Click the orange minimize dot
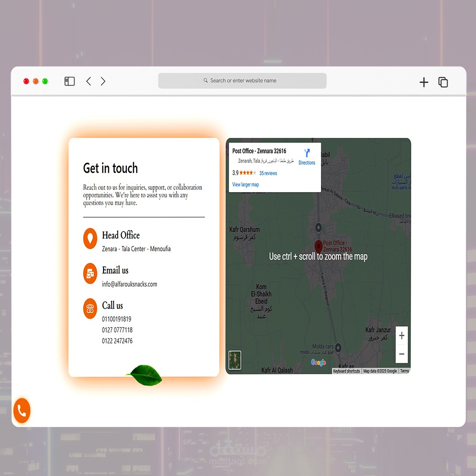The width and height of the screenshot is (476, 476). pyautogui.click(x=36, y=81)
